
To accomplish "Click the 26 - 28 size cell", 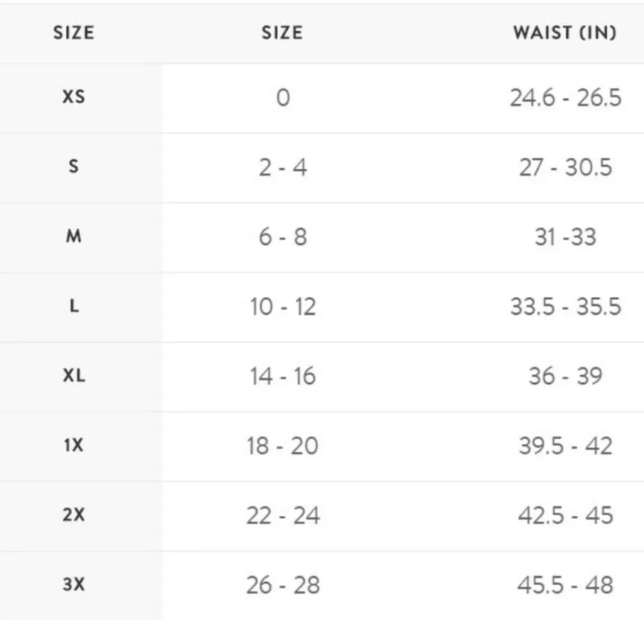I will tap(283, 585).
